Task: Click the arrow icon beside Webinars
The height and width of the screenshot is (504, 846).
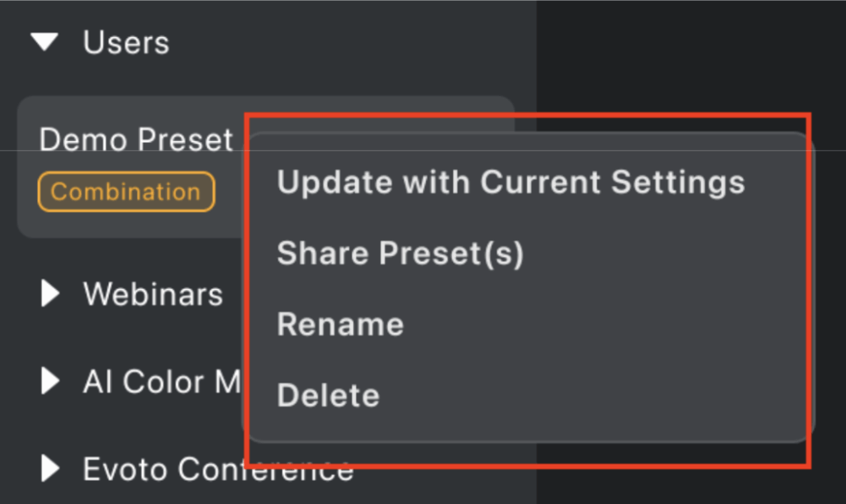Action: tap(50, 294)
